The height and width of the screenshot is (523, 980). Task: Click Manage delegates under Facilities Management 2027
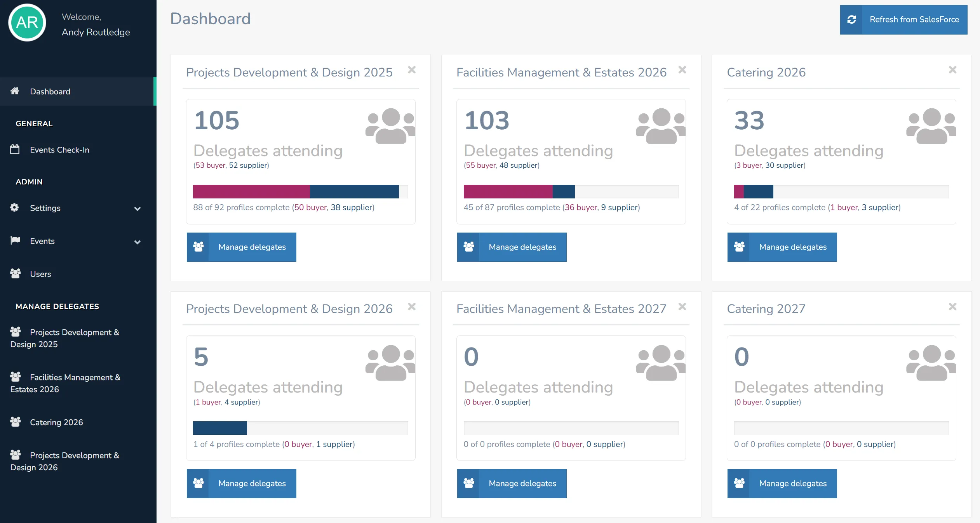512,483
